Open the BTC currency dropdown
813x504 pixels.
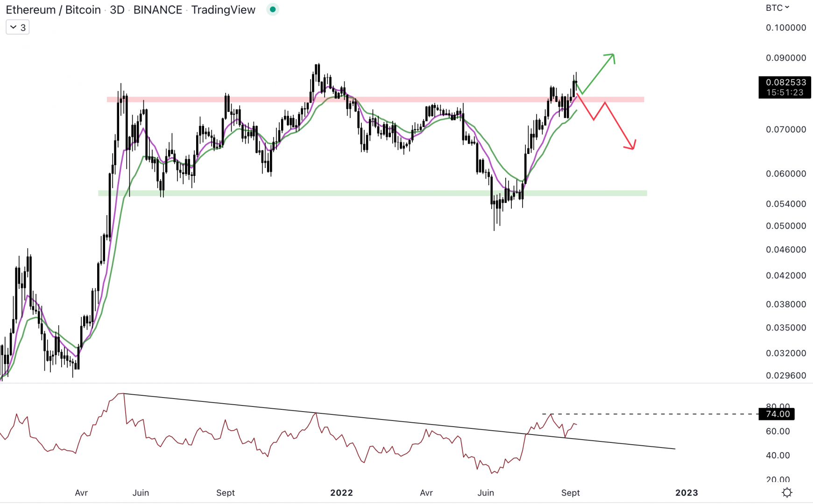pos(777,7)
